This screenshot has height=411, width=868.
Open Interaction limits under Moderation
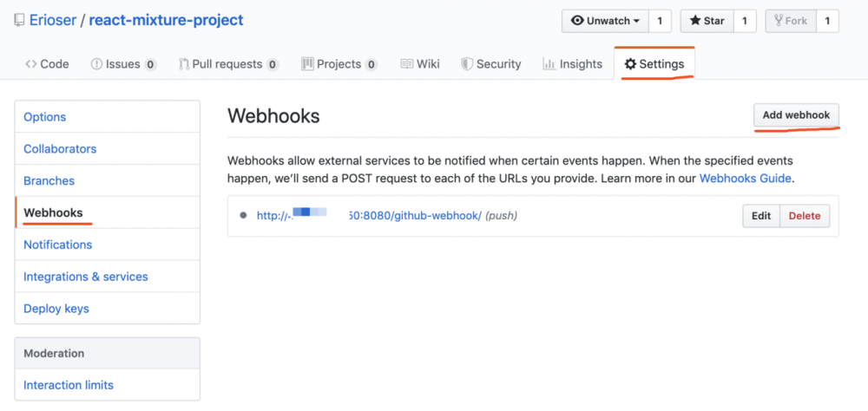coord(69,385)
